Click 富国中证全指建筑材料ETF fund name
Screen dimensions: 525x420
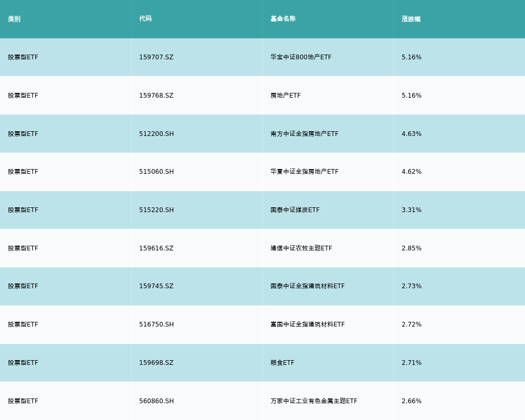click(x=308, y=324)
